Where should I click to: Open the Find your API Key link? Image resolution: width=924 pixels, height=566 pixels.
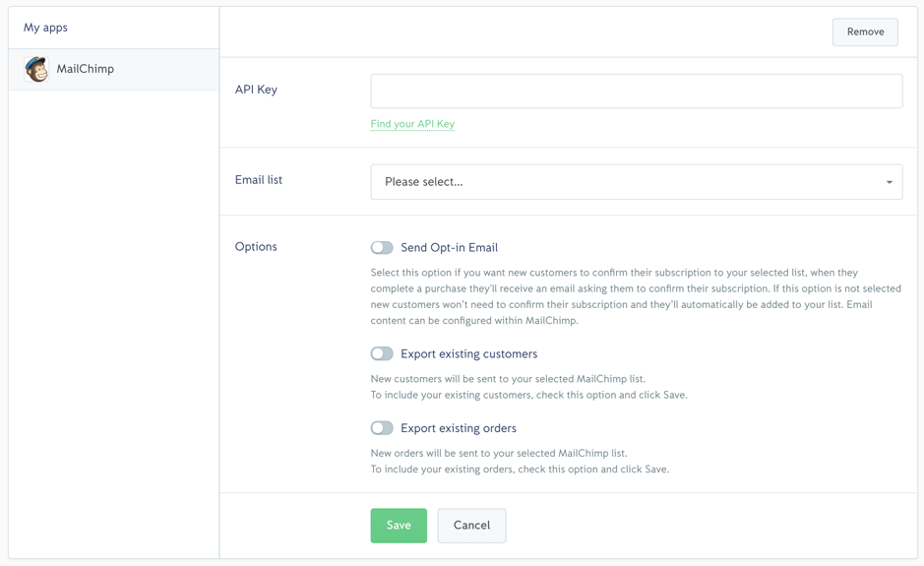tap(412, 124)
